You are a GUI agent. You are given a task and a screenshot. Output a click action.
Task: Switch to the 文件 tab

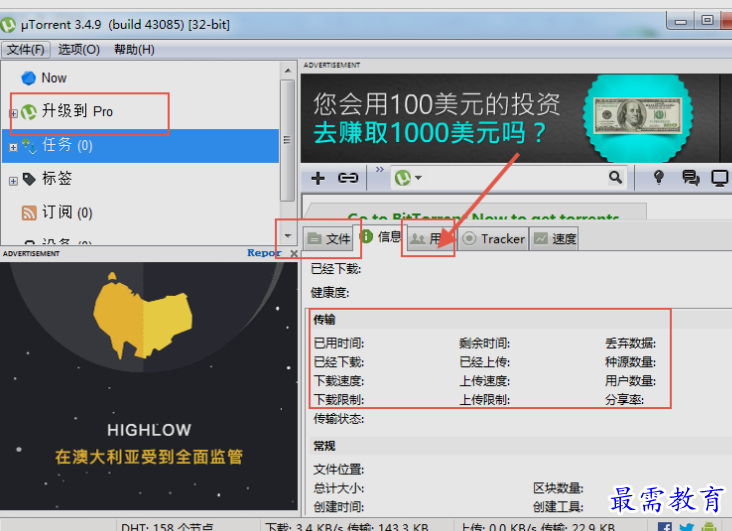tap(329, 239)
